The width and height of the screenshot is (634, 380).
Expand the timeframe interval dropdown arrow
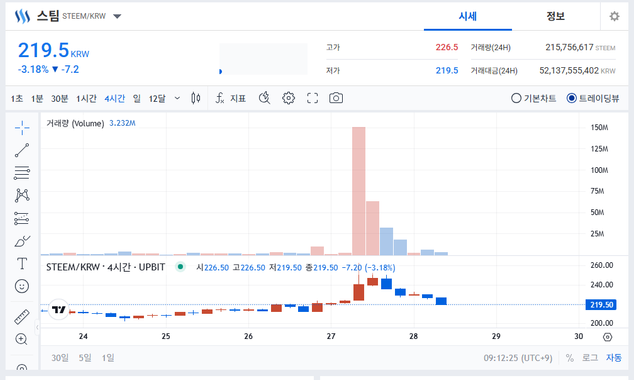177,98
